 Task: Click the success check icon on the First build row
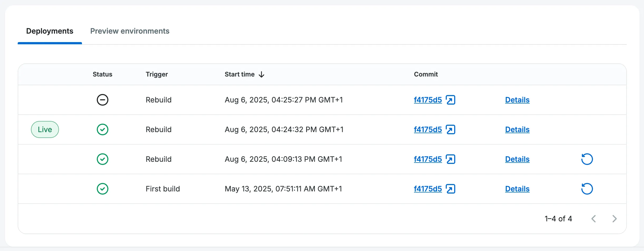point(102,189)
